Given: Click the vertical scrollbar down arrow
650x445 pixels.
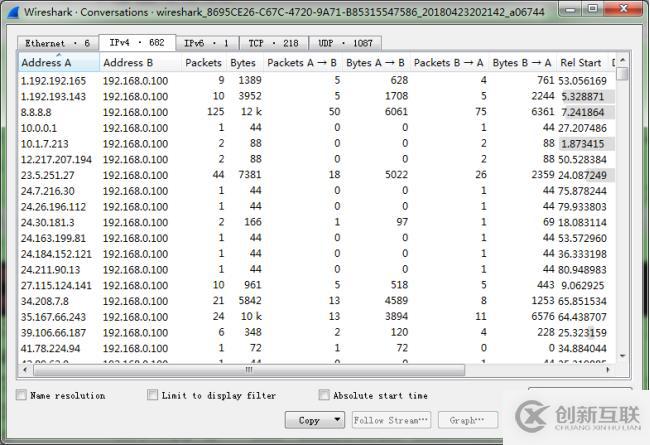Looking at the screenshot, I should click(x=623, y=356).
